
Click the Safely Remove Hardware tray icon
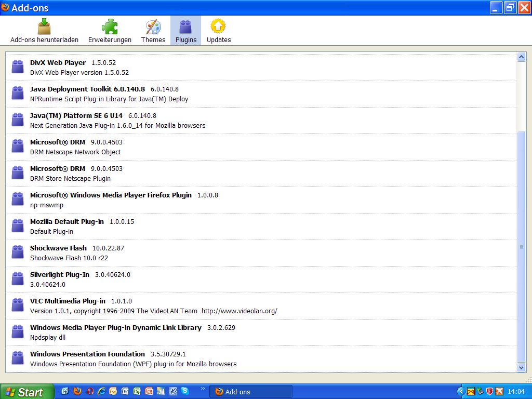pos(480,391)
